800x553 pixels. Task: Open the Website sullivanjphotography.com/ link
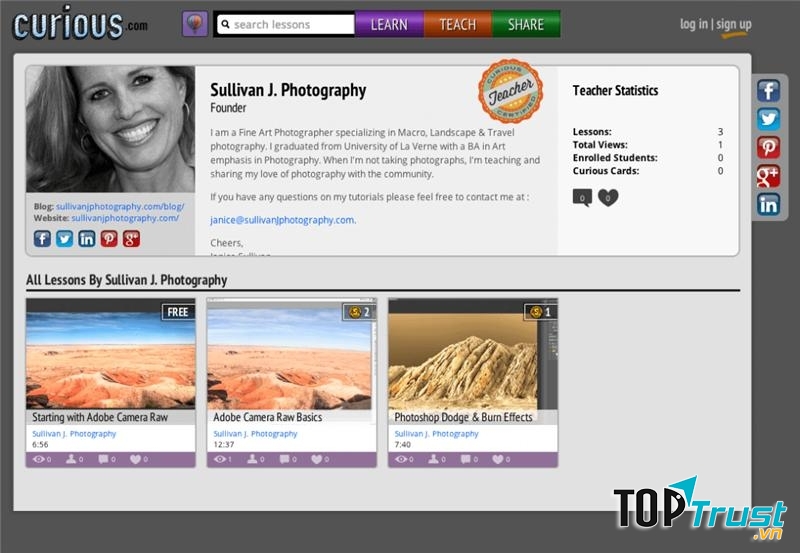coord(125,218)
